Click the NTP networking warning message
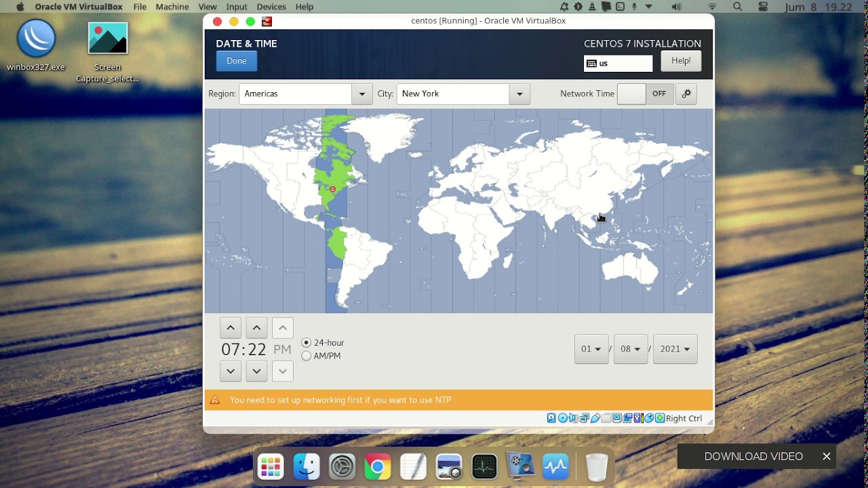The height and width of the screenshot is (488, 868). tap(340, 400)
